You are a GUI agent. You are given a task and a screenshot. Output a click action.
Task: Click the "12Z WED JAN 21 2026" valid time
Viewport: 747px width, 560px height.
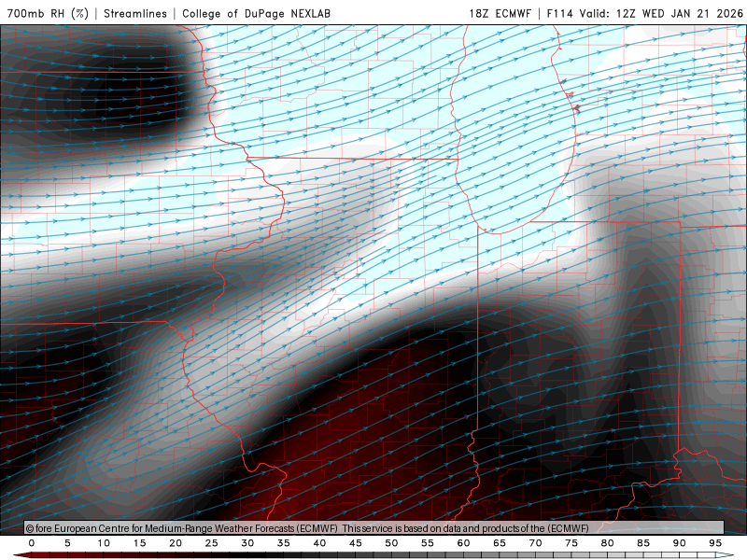680,13
